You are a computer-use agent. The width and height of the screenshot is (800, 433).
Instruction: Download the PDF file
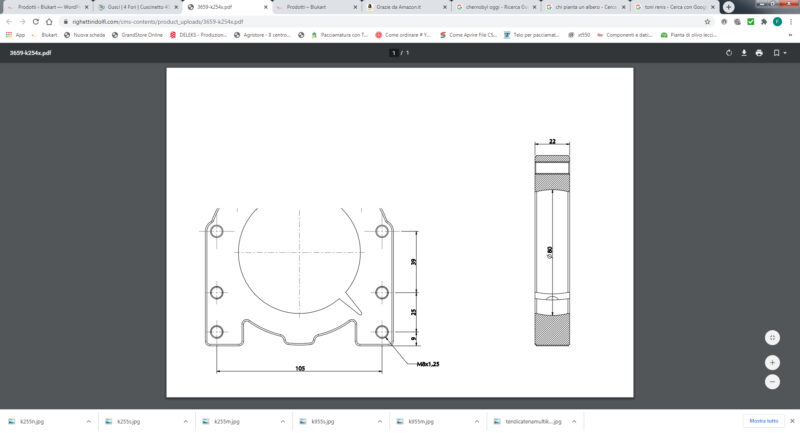[744, 53]
